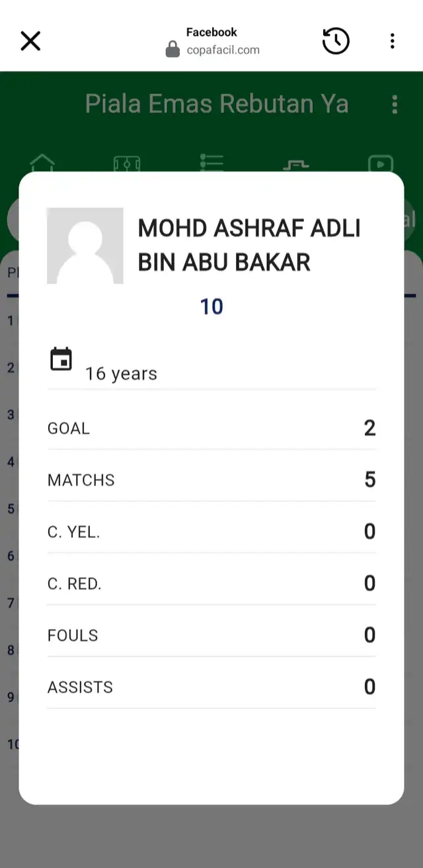
Task: Open the three-dot browser menu
Action: (x=392, y=40)
